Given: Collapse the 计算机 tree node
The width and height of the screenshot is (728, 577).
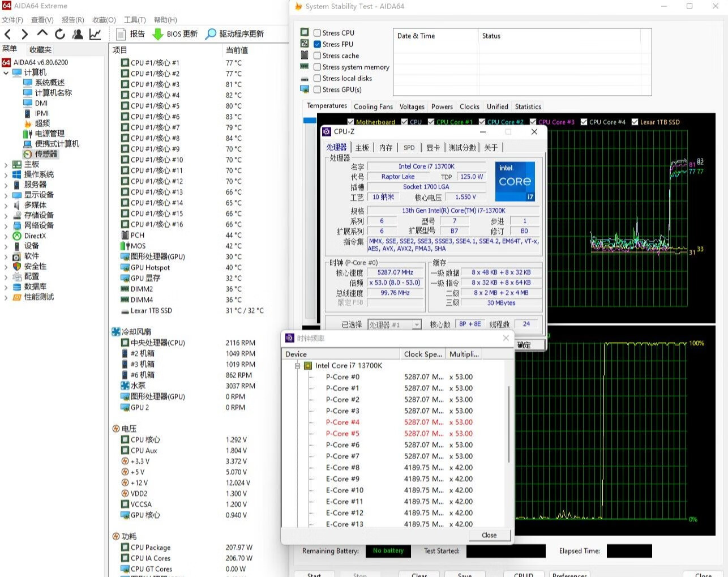Looking at the screenshot, I should coord(6,72).
